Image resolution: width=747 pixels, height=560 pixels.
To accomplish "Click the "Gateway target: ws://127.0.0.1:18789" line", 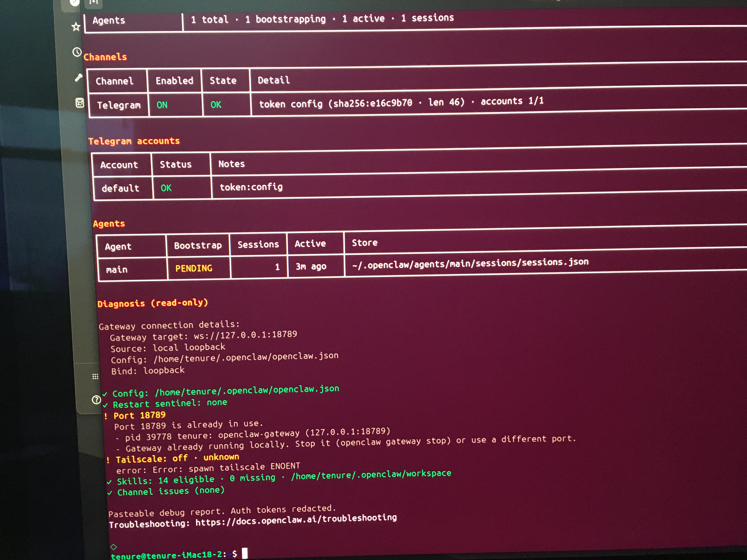I will pos(203,336).
